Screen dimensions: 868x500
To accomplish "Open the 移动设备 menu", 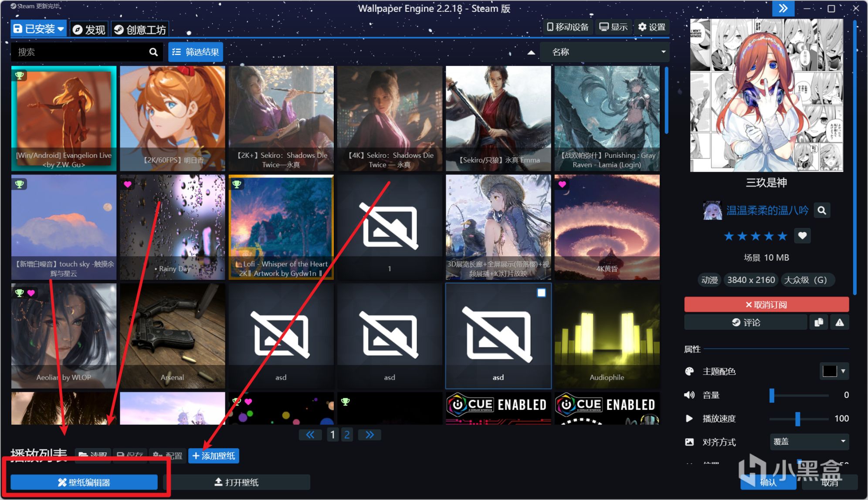I will coord(568,27).
